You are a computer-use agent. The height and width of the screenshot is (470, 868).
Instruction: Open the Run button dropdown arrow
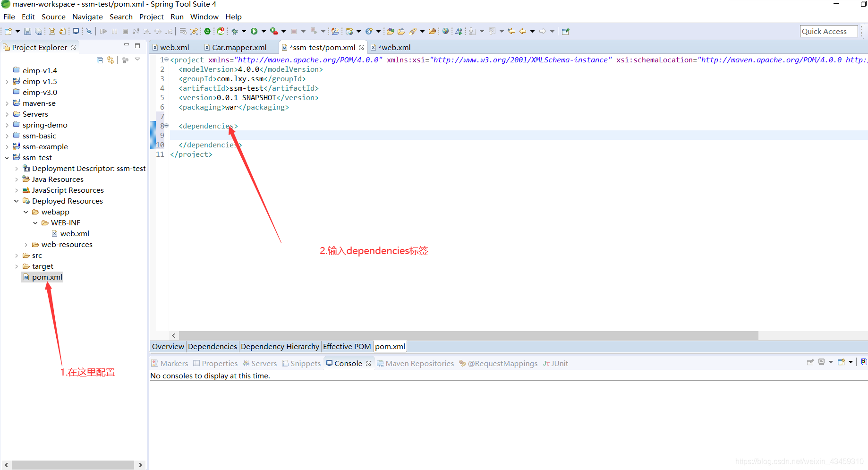[264, 31]
